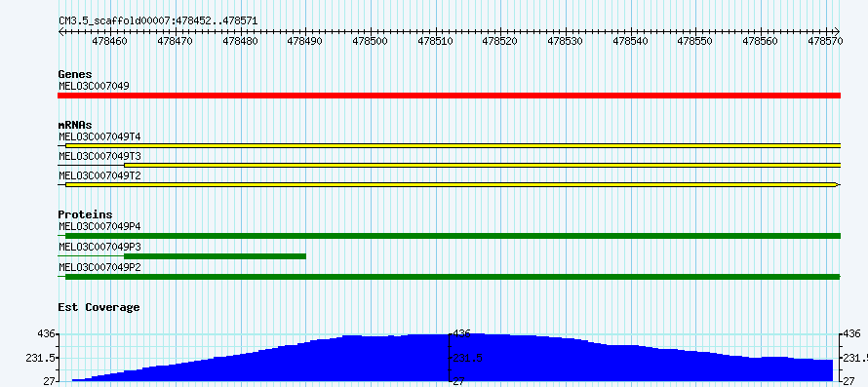This screenshot has height=387, width=868.
Task: Click the Genes track heading
Action: tap(75, 74)
